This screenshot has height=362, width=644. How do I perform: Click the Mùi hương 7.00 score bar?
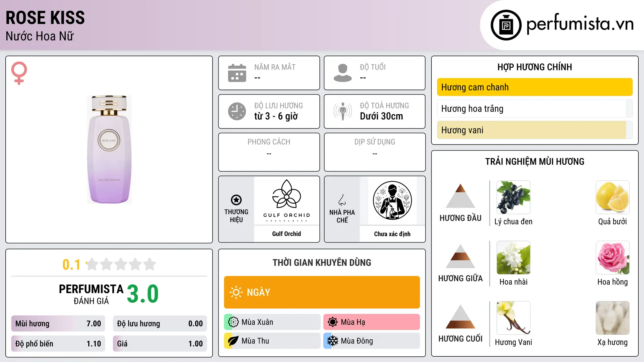(x=58, y=324)
